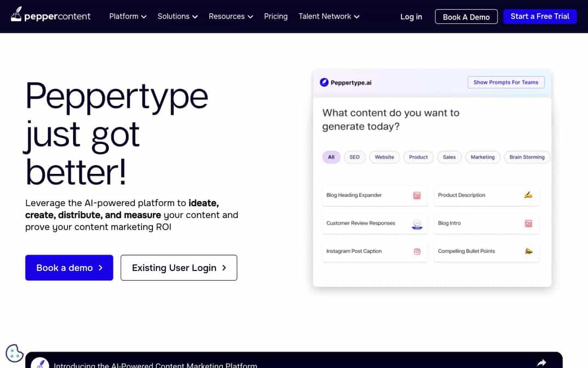Select the Instagram Post Caption icon
Viewport: 588px width, 368px height.
pyautogui.click(x=416, y=251)
